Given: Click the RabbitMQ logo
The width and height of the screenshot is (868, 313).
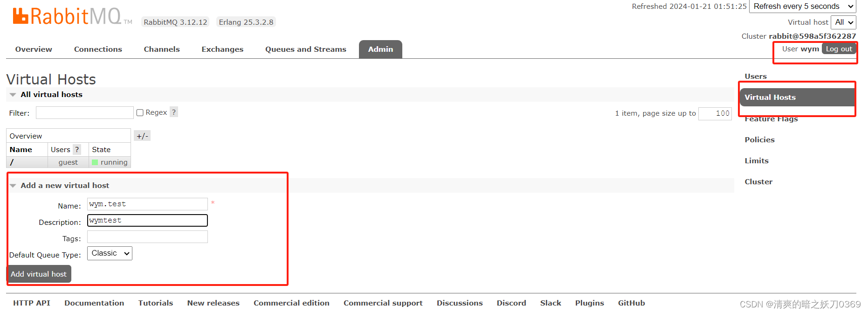Looking at the screenshot, I should [x=72, y=16].
